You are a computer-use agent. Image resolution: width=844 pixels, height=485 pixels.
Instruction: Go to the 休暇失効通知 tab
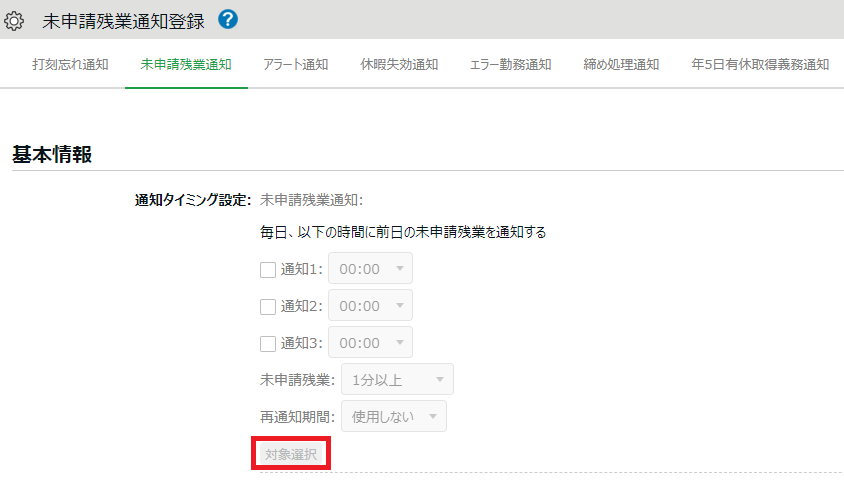pos(399,65)
